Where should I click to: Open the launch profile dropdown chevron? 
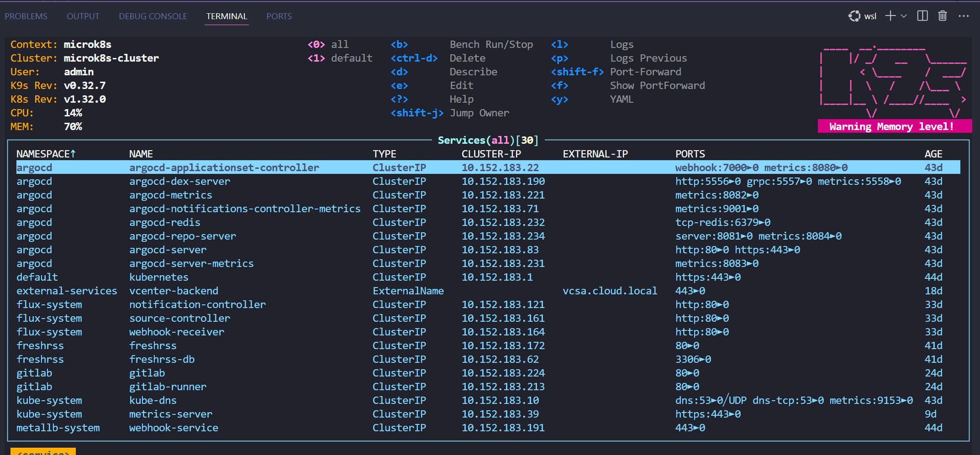[904, 16]
